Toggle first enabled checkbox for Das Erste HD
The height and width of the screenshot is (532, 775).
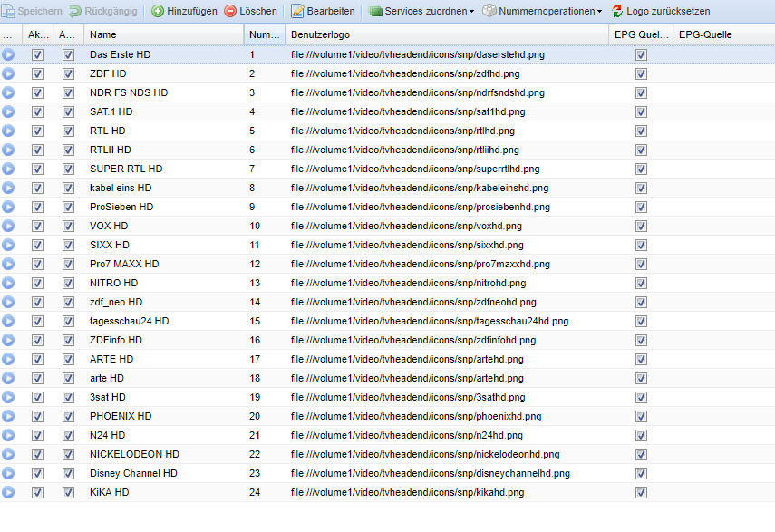point(37,54)
